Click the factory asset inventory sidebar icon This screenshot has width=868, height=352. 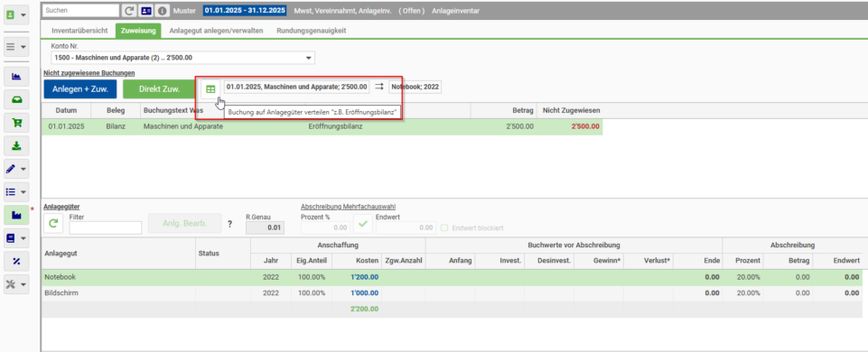[x=16, y=215]
